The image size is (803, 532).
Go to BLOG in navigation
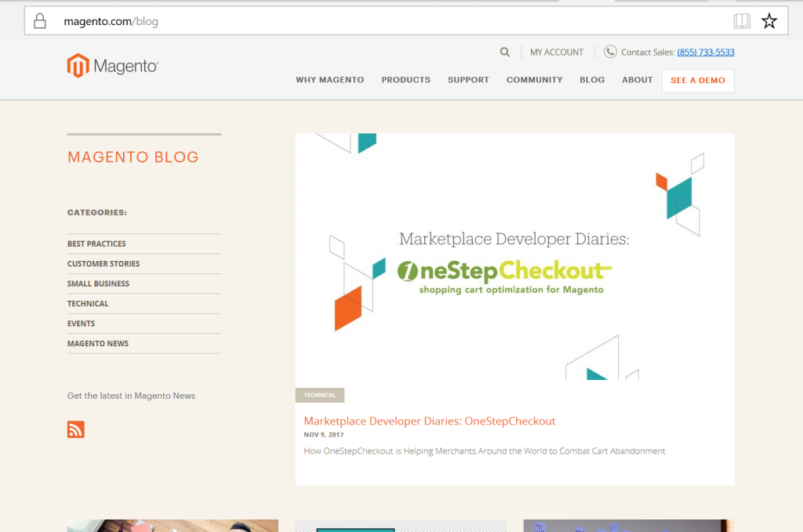click(592, 80)
